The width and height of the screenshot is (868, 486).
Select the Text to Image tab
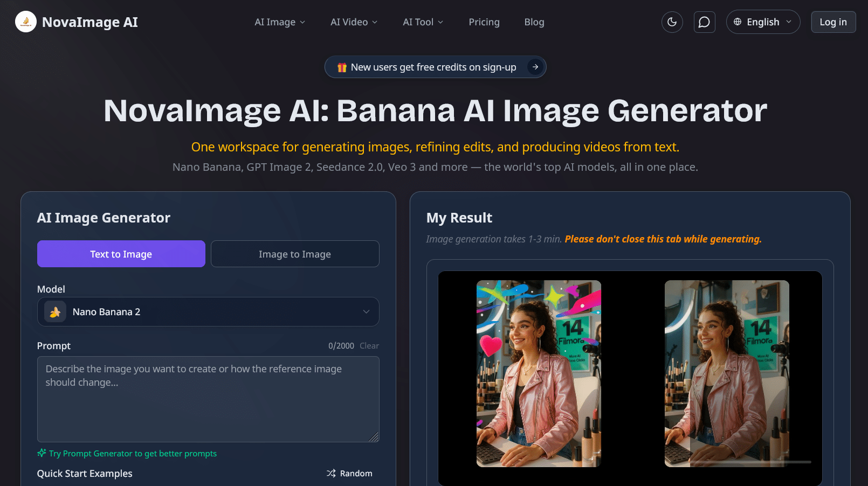(x=121, y=254)
